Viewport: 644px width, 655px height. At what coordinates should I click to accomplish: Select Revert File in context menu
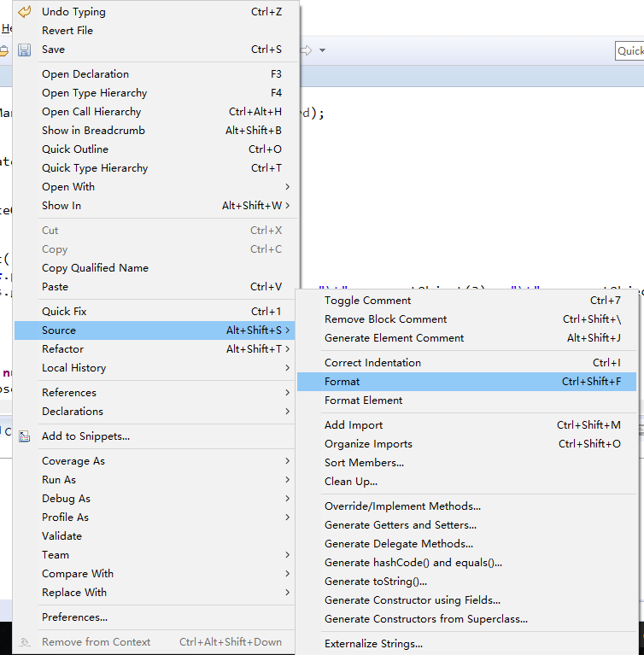tap(155, 31)
